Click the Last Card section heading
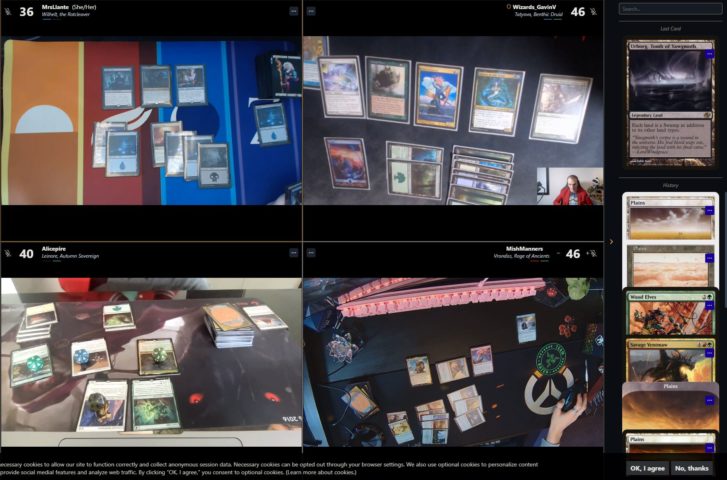Viewport: 727px width, 480px height. coord(670,29)
